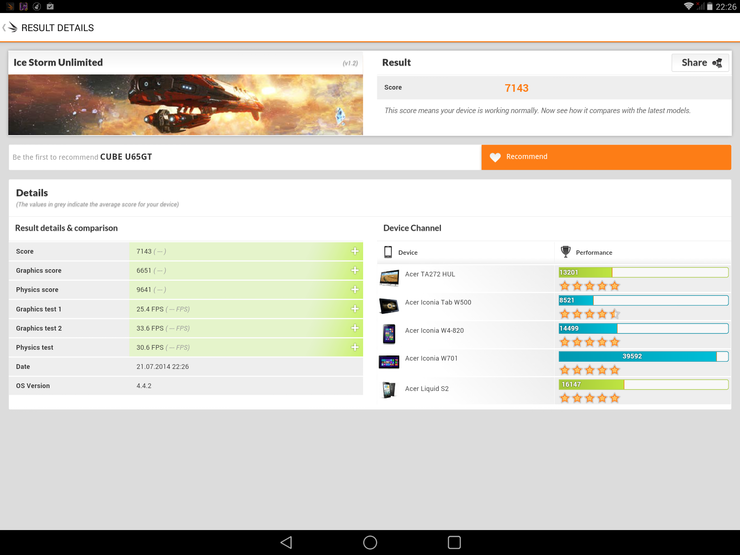The height and width of the screenshot is (555, 740).
Task: Tap the orange Recommend button
Action: [606, 157]
